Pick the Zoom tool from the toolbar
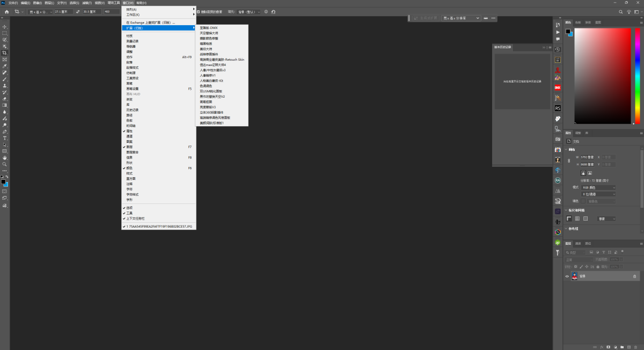 [x=5, y=164]
